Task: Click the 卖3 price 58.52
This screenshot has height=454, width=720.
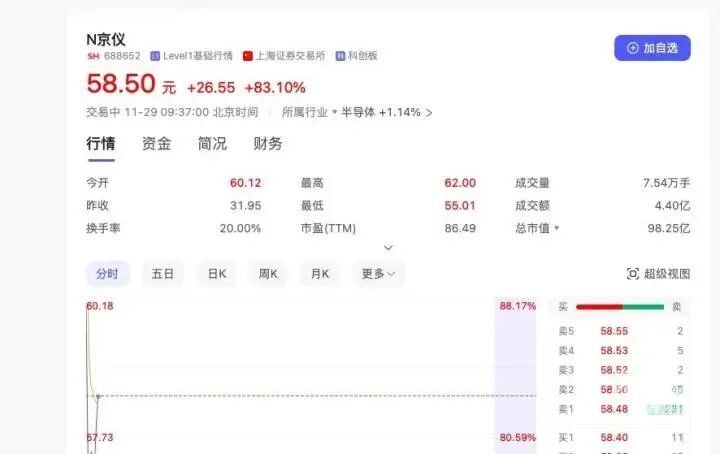Action: [x=614, y=370]
